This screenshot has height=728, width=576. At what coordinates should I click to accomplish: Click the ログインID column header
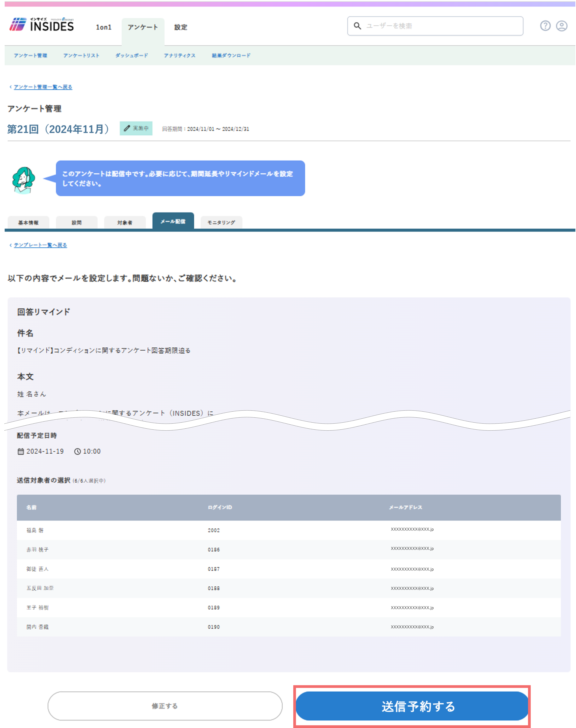click(x=220, y=507)
